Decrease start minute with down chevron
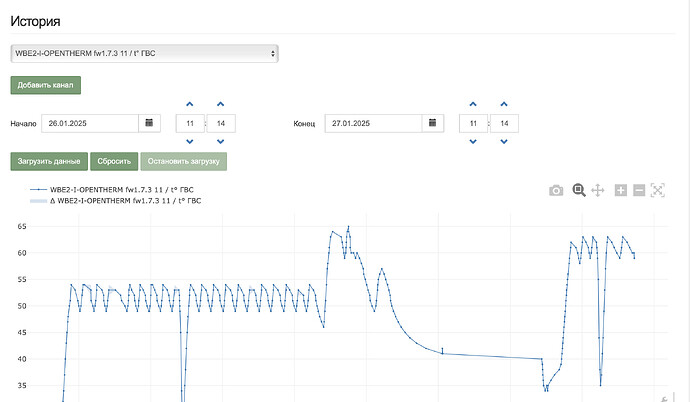Viewport: 690px width, 402px height. point(220,142)
